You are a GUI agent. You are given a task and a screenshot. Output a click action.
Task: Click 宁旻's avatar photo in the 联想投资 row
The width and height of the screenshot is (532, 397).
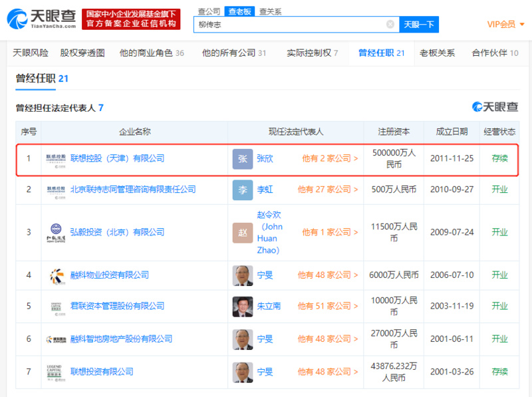click(x=243, y=372)
